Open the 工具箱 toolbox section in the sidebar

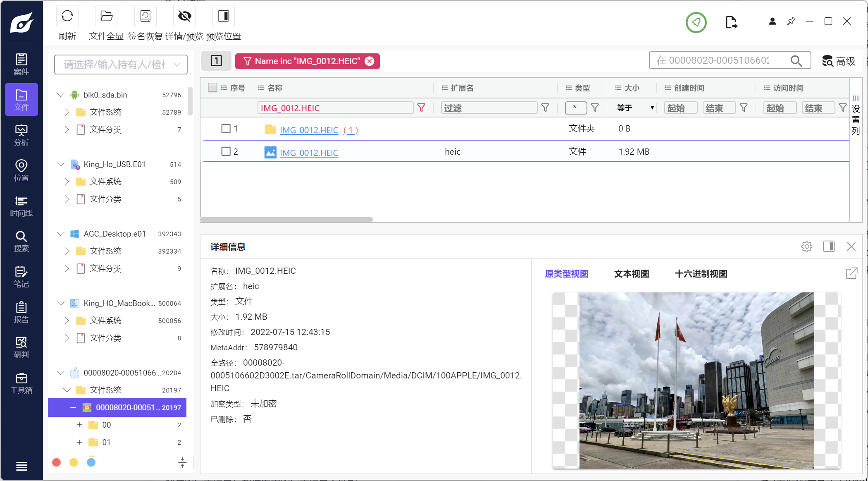[x=21, y=383]
